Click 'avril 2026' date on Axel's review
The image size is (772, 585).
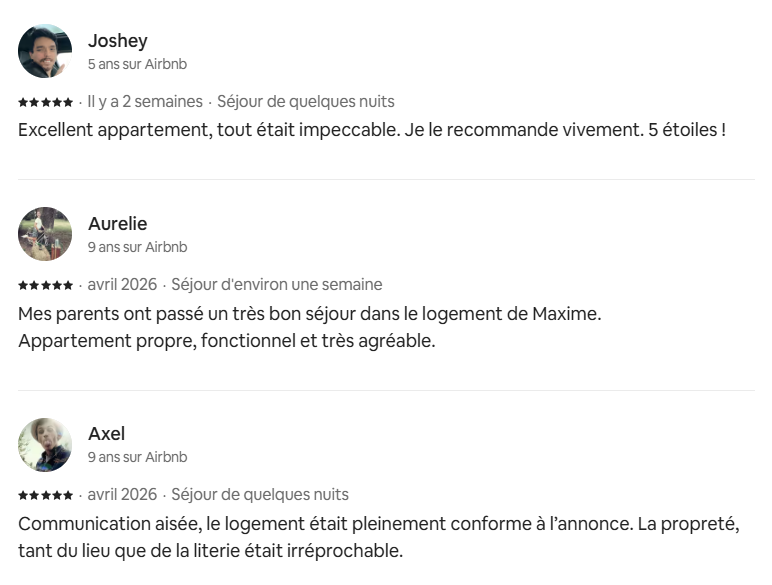click(122, 494)
